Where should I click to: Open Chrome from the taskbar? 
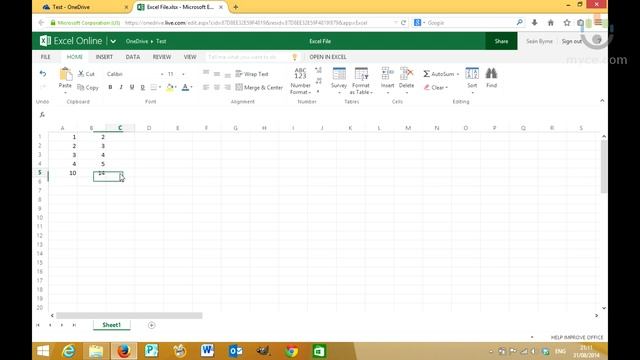click(291, 351)
